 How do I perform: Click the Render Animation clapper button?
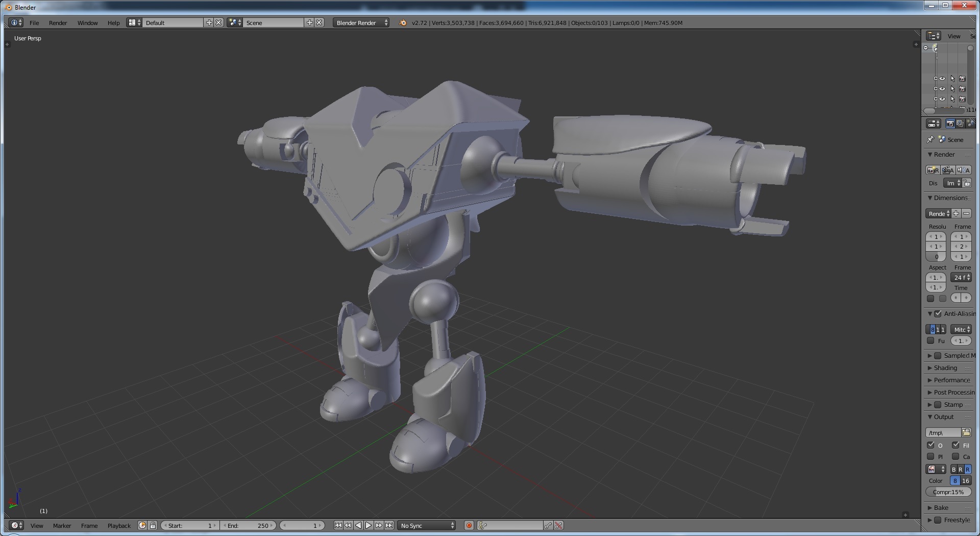pyautogui.click(x=948, y=170)
